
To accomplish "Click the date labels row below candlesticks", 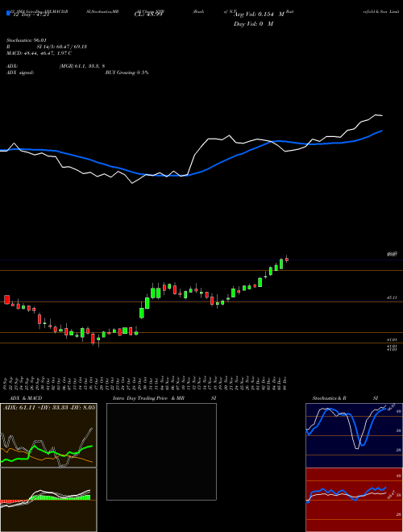I will pos(147,383).
